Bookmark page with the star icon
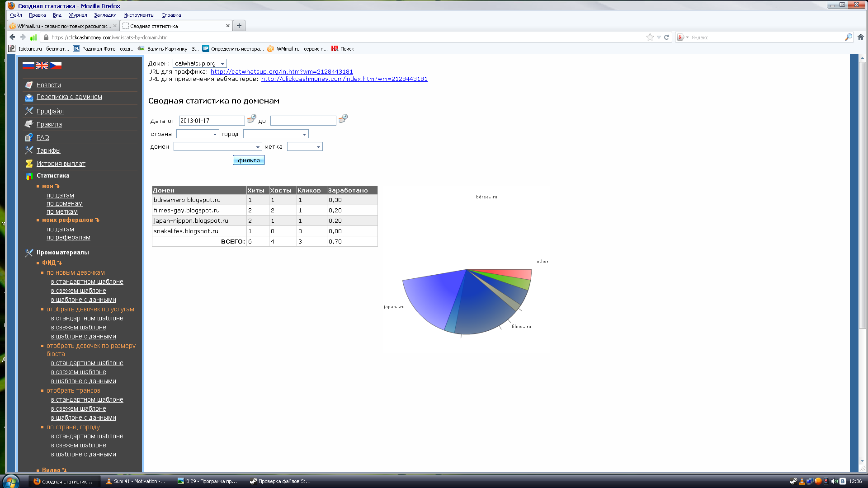868x488 pixels. (650, 37)
